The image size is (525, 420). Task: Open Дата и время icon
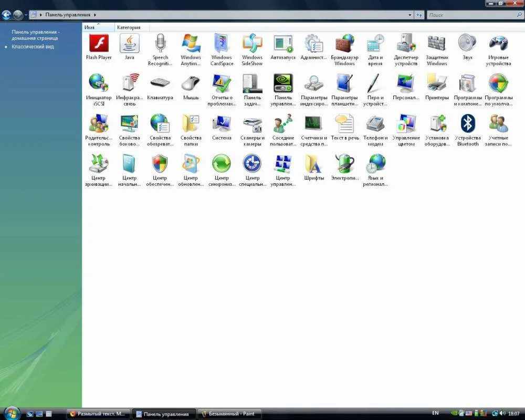[x=375, y=49]
